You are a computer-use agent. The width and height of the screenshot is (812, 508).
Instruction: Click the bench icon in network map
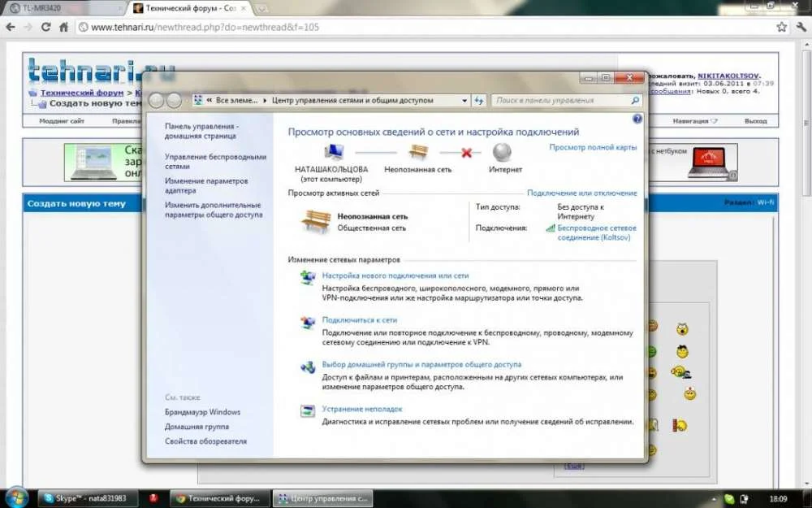pyautogui.click(x=418, y=153)
